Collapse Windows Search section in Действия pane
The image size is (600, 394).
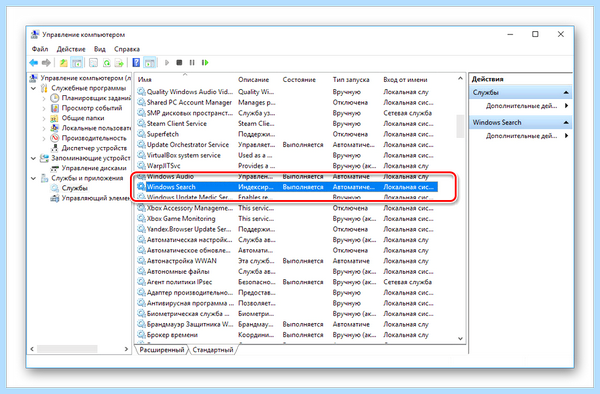point(566,122)
